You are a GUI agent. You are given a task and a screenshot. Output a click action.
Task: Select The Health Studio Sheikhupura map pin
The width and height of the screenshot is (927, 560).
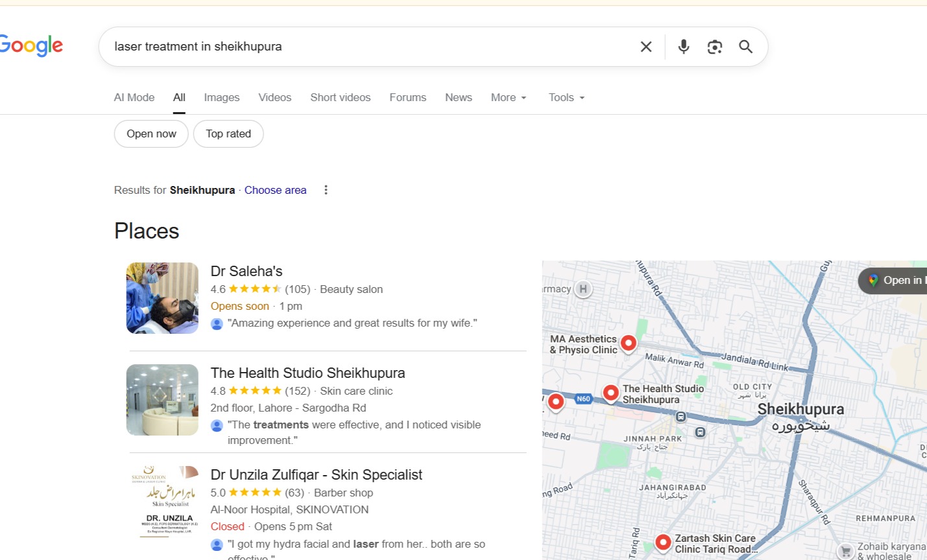(x=610, y=392)
